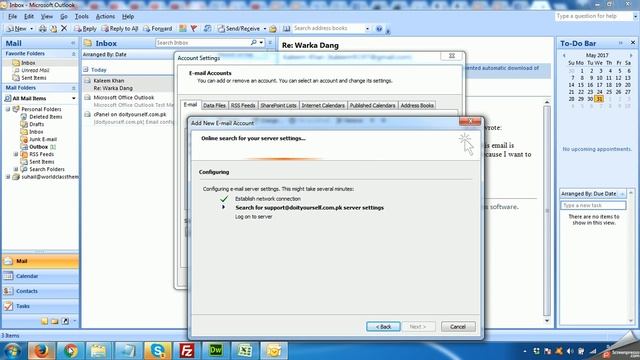640x360 pixels.
Task: Click the Shortcuts icon at pane bottom
Action: tap(65, 321)
